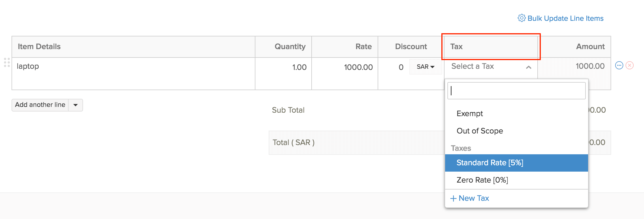Viewport: 644px width, 219px height.
Task: Open more options via the ellipsis icon
Action: (x=619, y=66)
